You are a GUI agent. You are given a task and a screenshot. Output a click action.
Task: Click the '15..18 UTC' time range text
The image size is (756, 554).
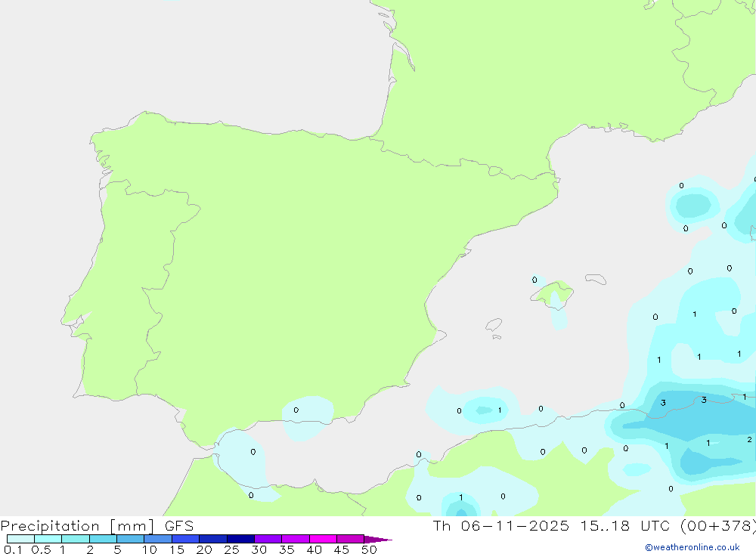pyautogui.click(x=624, y=525)
